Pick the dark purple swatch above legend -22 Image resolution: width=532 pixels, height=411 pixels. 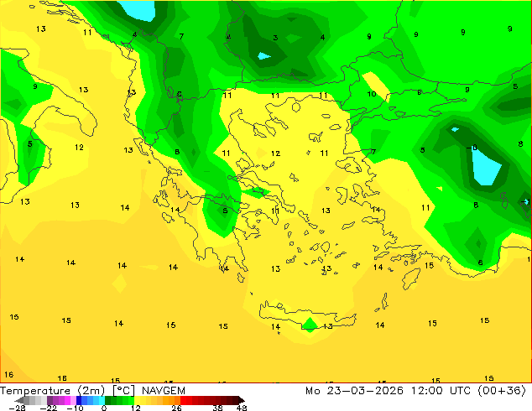coord(50,400)
